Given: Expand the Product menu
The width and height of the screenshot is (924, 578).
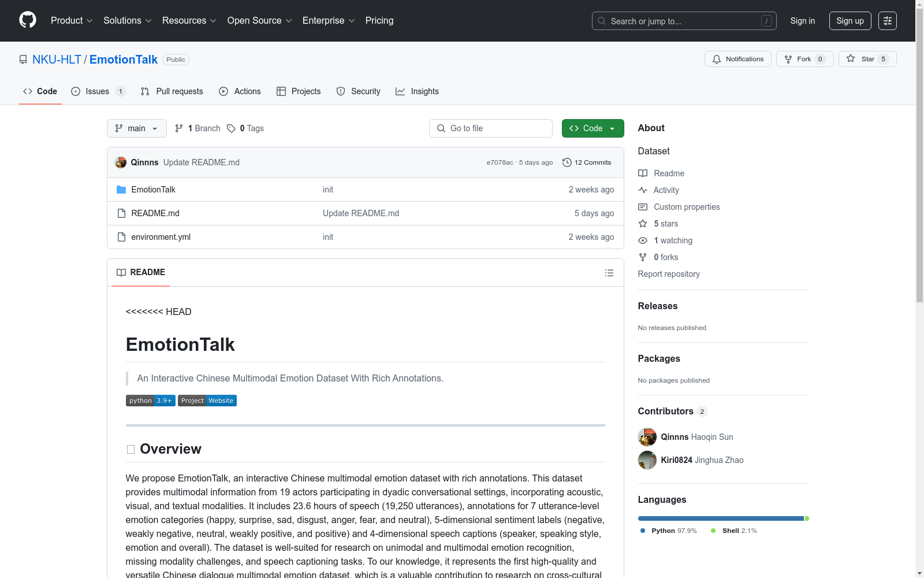Looking at the screenshot, I should 72,21.
